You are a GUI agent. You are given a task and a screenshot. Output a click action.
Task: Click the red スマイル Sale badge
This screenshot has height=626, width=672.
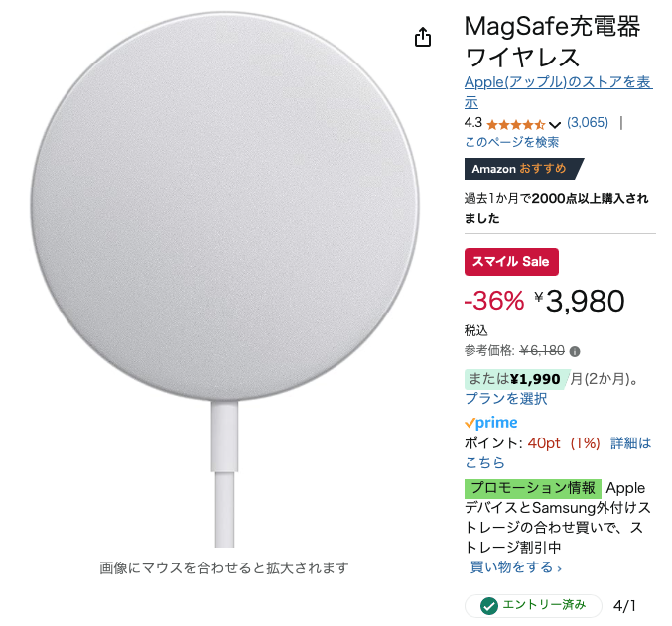[511, 261]
